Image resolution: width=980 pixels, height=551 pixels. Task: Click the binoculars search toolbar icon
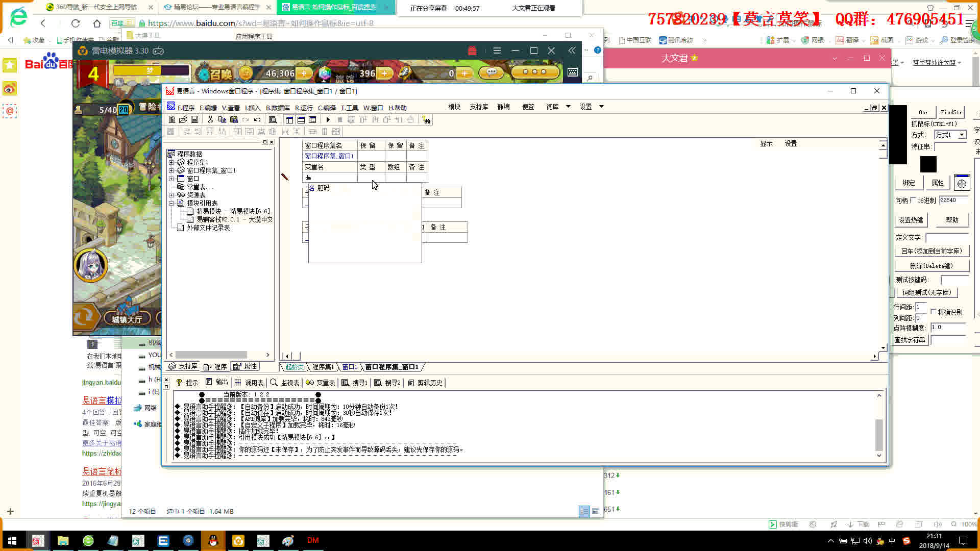tap(427, 120)
